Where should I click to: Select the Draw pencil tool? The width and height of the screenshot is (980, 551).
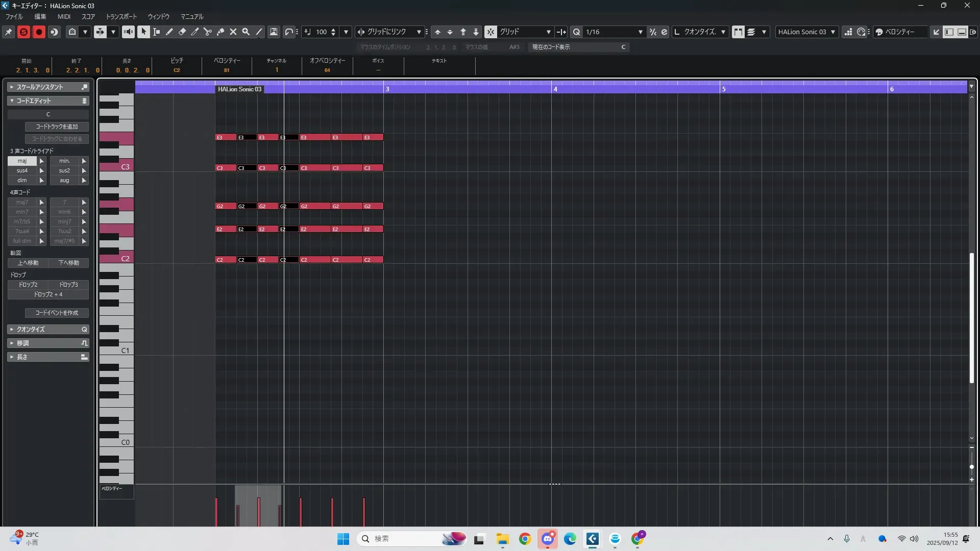[x=169, y=32]
